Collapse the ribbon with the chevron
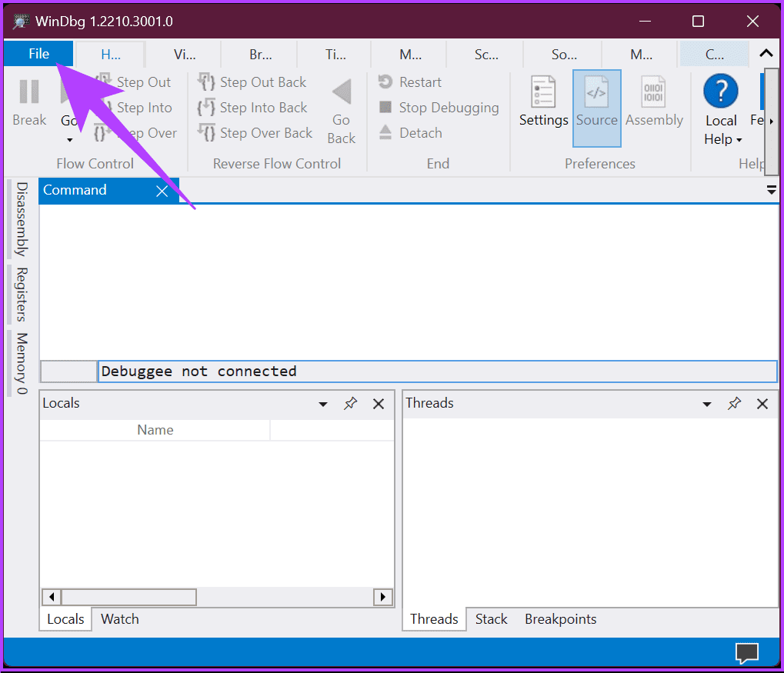 (x=766, y=54)
